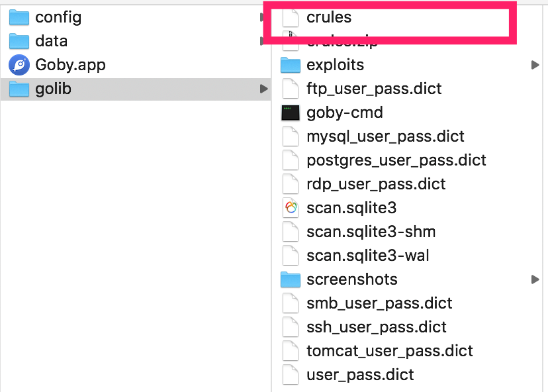This screenshot has height=392, width=548.
Task: Select mysql_user_pass.dict file
Action: (x=385, y=136)
